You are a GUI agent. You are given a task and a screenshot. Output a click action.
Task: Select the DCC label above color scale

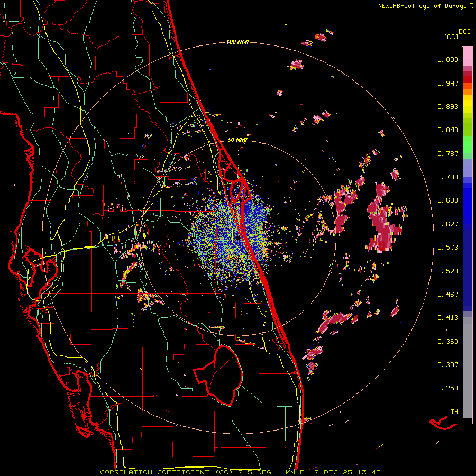464,32
